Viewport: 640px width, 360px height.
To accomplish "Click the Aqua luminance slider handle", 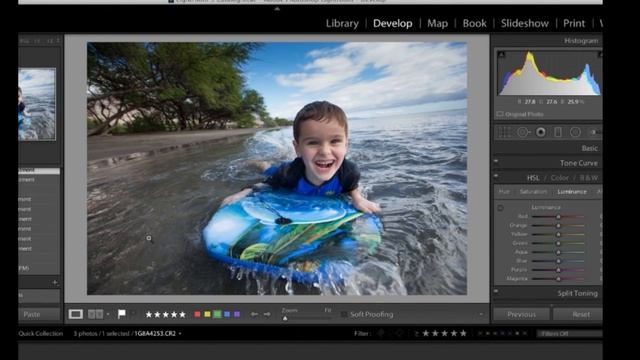I will [x=558, y=252].
